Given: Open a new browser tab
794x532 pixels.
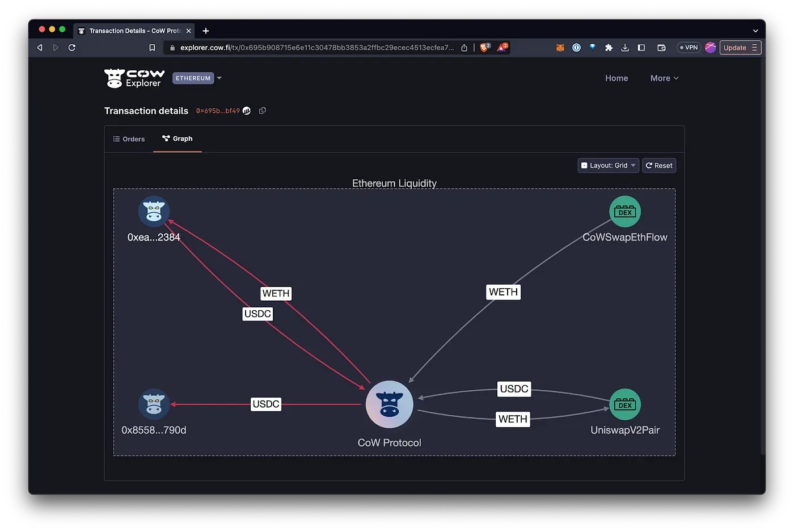Looking at the screenshot, I should tap(206, 31).
